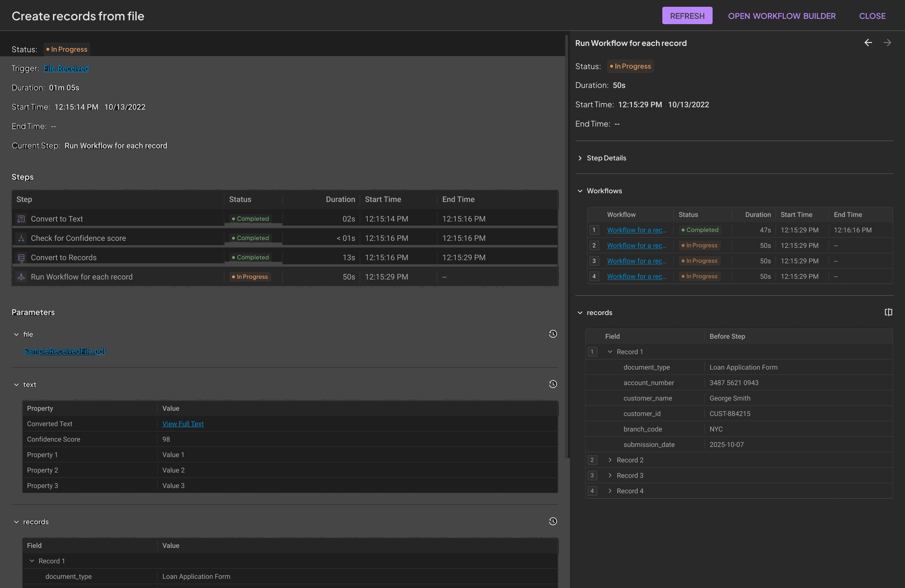Open version history for the file parameter
The height and width of the screenshot is (588, 905).
tap(553, 334)
